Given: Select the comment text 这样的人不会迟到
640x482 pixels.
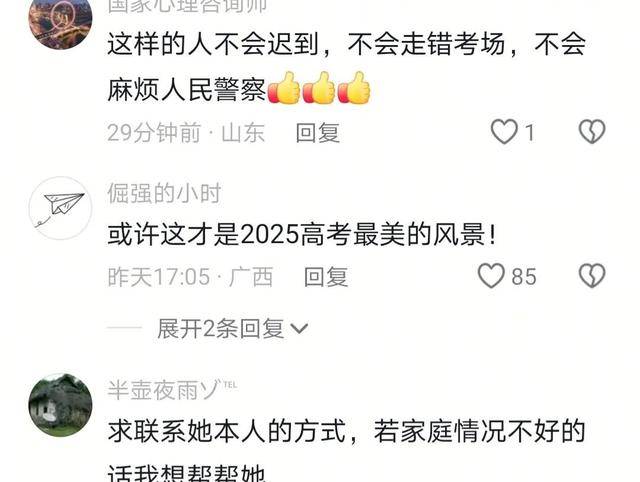Looking at the screenshot, I should click(212, 44).
